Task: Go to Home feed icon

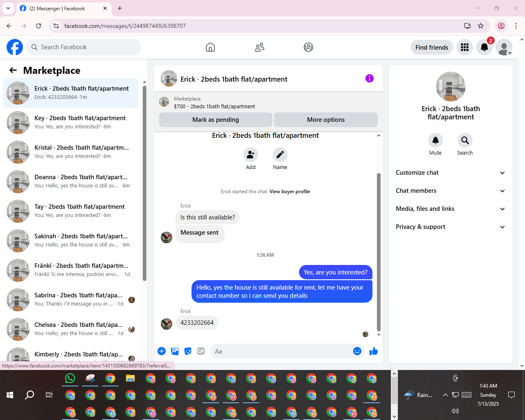Action: coord(210,47)
